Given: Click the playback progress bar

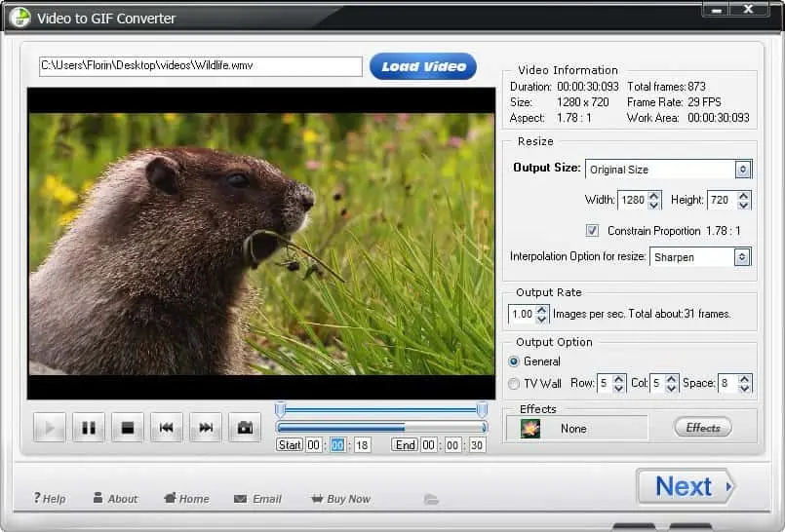Looking at the screenshot, I should (381, 428).
